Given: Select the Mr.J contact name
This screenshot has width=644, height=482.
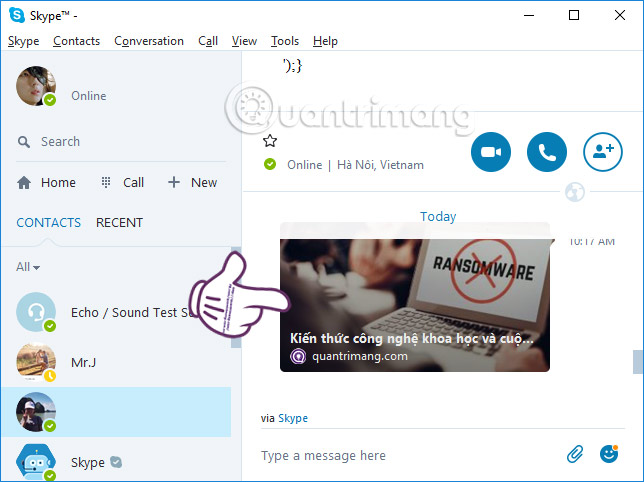Looking at the screenshot, I should point(83,363).
